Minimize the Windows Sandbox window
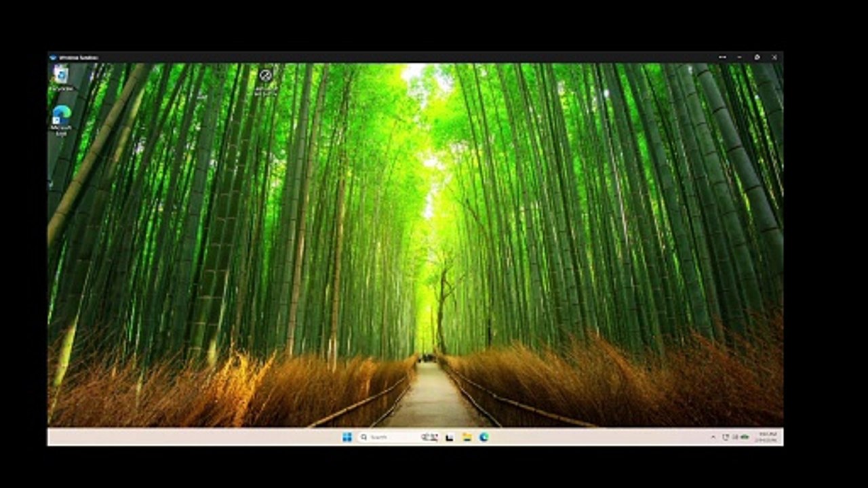The height and width of the screenshot is (488, 868). 739,58
